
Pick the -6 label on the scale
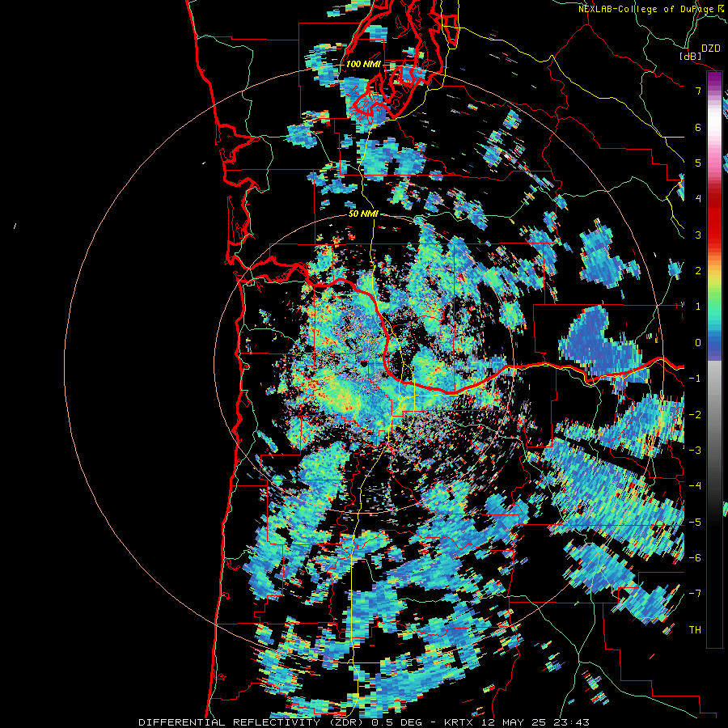(695, 557)
